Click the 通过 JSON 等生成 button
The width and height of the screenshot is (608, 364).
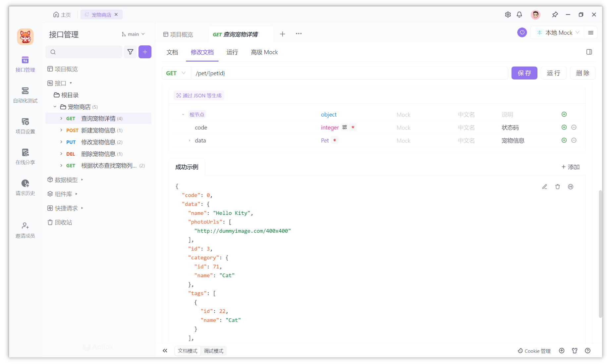(x=198, y=95)
